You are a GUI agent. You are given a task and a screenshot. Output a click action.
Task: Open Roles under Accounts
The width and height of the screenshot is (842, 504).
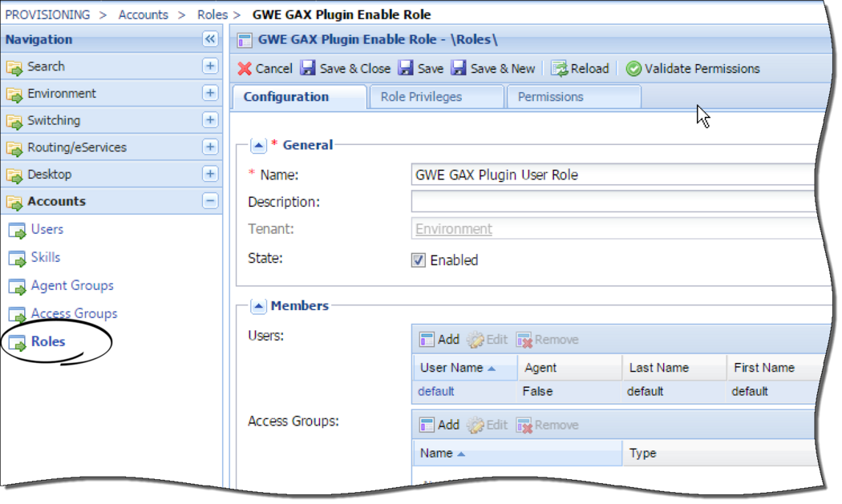(x=48, y=341)
